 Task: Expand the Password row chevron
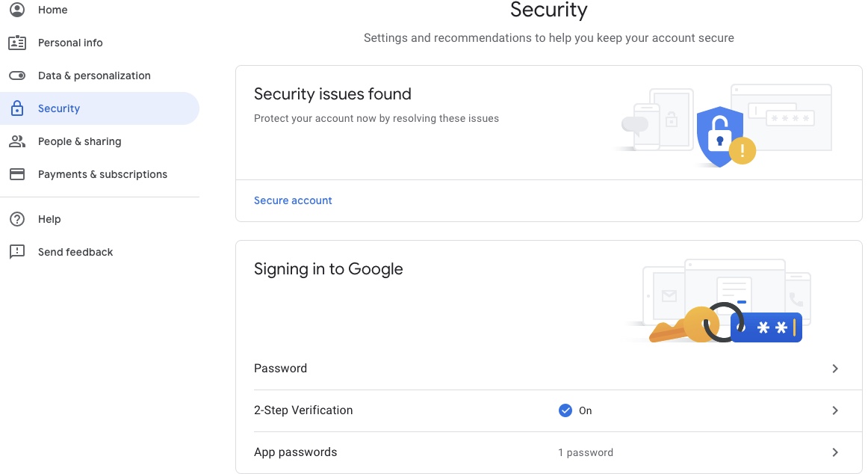click(x=835, y=369)
